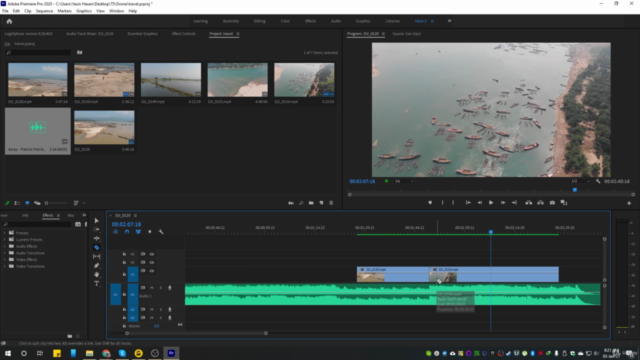
Task: Expand Audio Transitions folder
Action: point(5,253)
